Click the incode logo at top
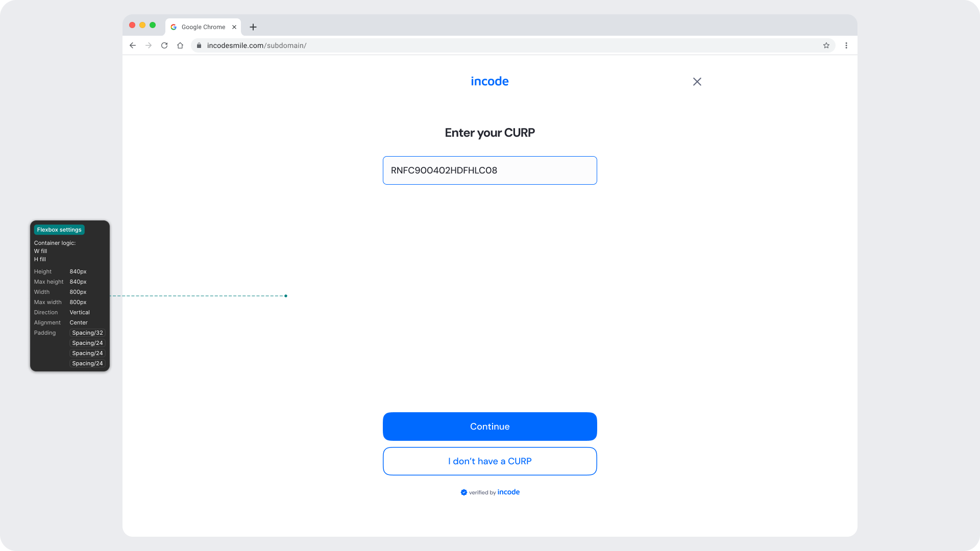 click(489, 82)
